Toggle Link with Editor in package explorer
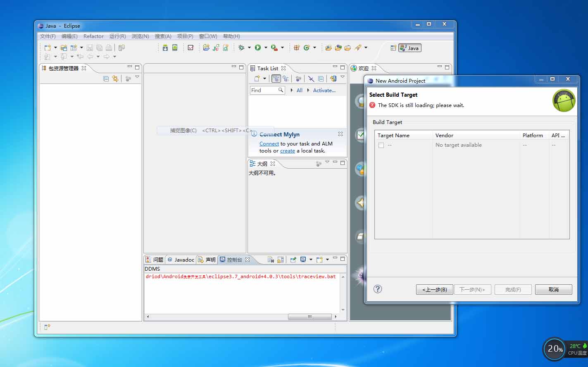 point(115,79)
